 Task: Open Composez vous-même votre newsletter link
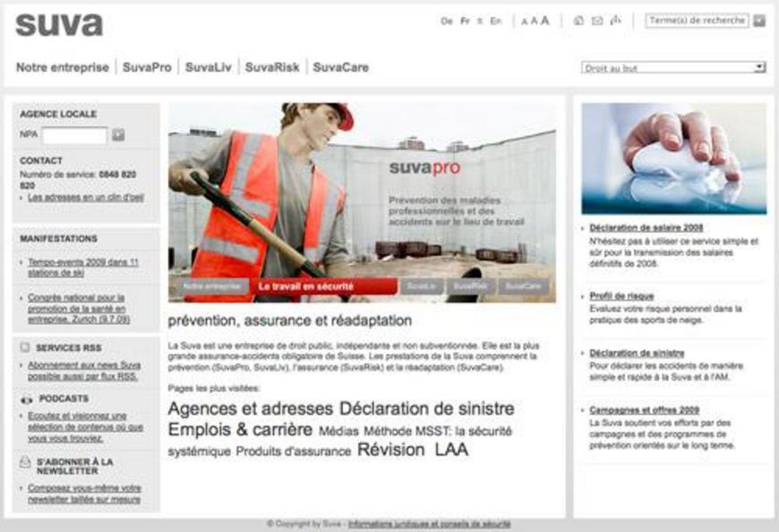point(84,493)
